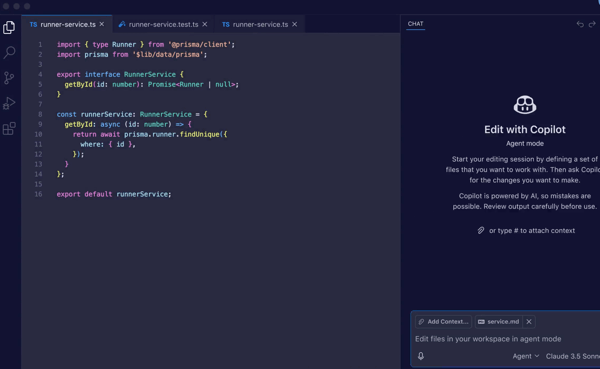600x369 pixels.
Task: Open the Agent mode dropdown
Action: (526, 356)
